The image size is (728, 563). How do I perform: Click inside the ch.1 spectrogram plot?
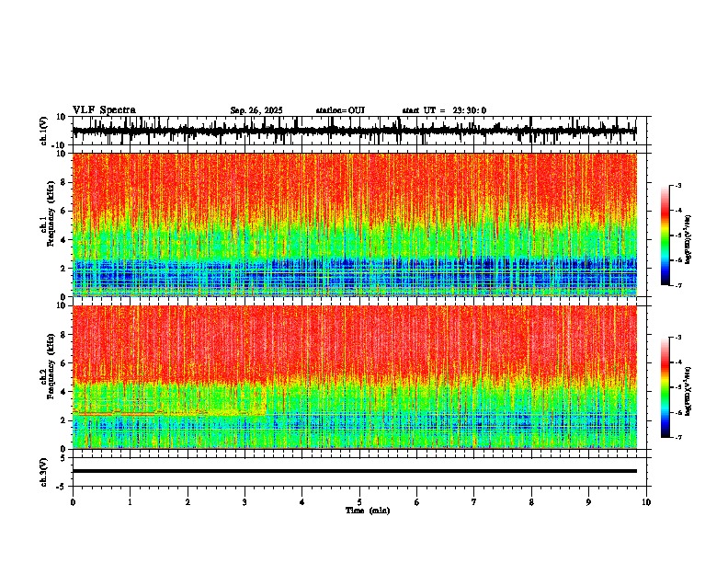(355, 224)
